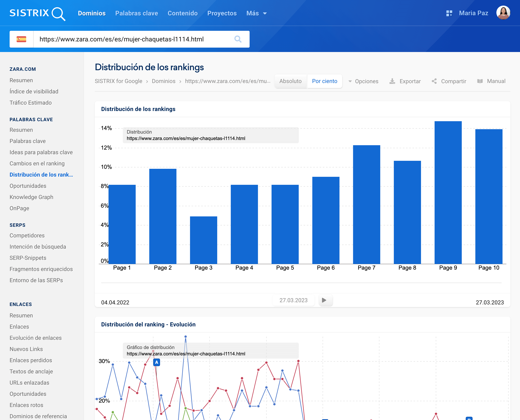Open the Proyectos menu item

click(222, 13)
